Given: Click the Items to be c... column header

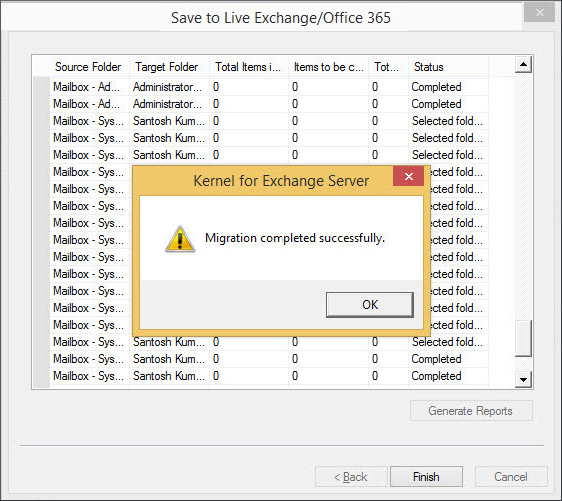Looking at the screenshot, I should [x=328, y=67].
